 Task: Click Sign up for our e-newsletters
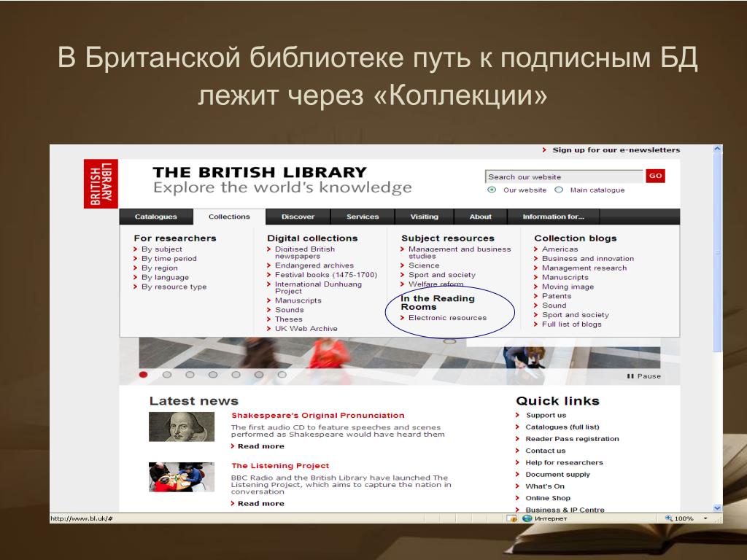click(x=616, y=150)
